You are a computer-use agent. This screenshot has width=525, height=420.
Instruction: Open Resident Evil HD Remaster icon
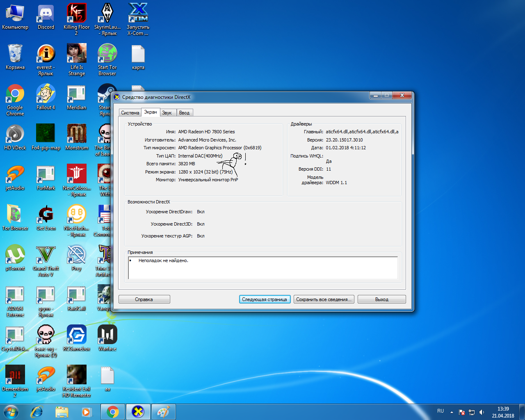[x=77, y=381]
